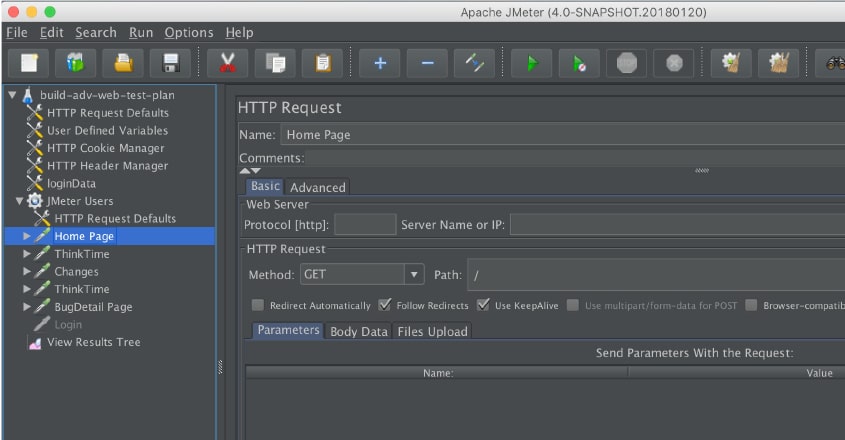
Task: Toggle the Use KeepAlive checkbox
Action: (484, 305)
